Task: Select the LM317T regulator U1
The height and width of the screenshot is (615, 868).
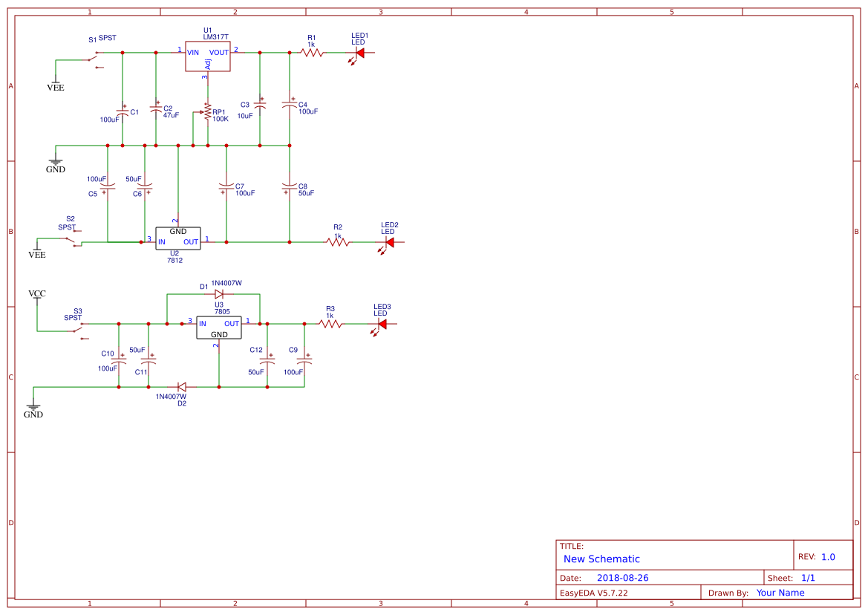Action: (208, 57)
